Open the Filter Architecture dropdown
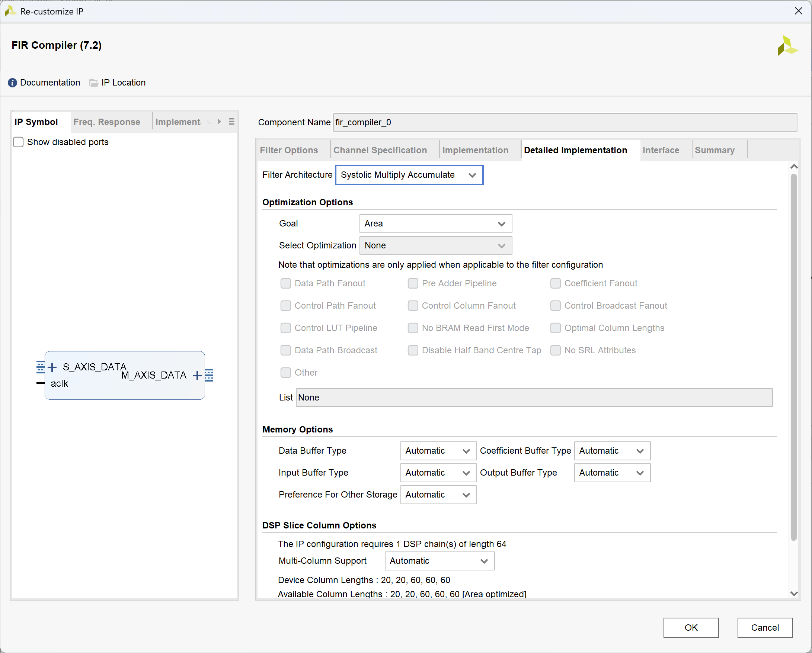 click(409, 175)
